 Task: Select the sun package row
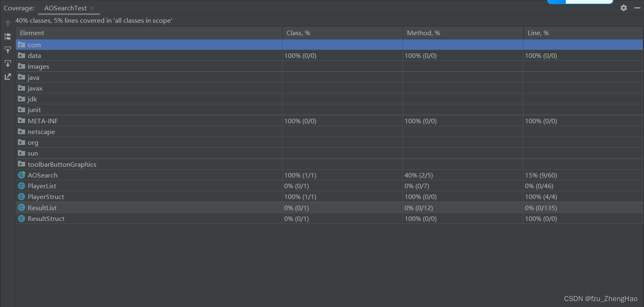pyautogui.click(x=329, y=153)
